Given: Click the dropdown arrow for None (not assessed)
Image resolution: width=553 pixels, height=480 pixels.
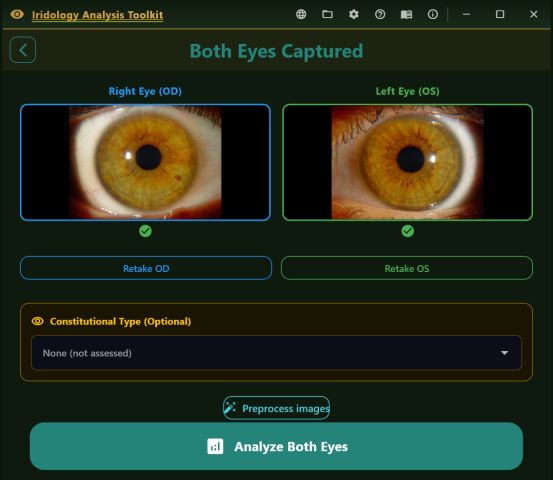Looking at the screenshot, I should pyautogui.click(x=504, y=353).
